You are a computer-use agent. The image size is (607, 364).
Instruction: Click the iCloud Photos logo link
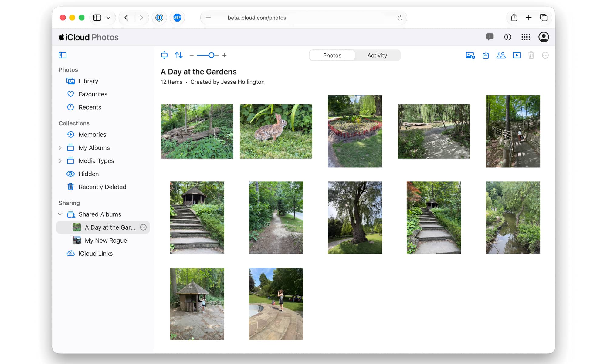[89, 37]
